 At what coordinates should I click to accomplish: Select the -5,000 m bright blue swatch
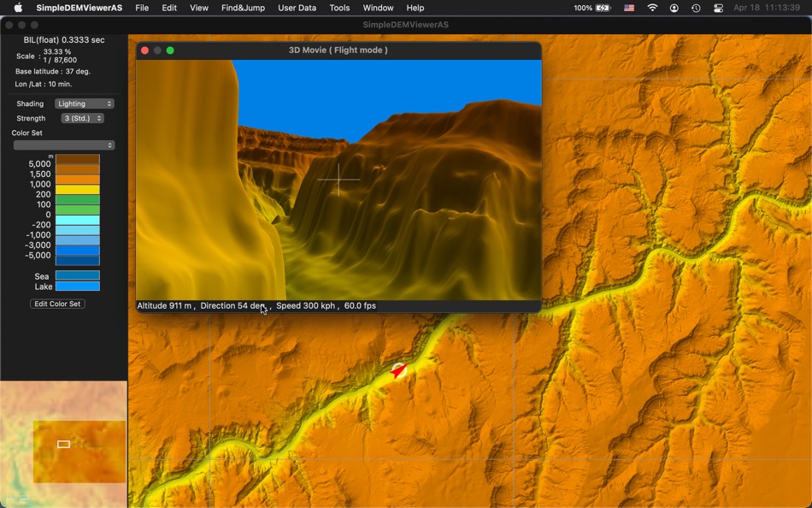click(x=78, y=251)
